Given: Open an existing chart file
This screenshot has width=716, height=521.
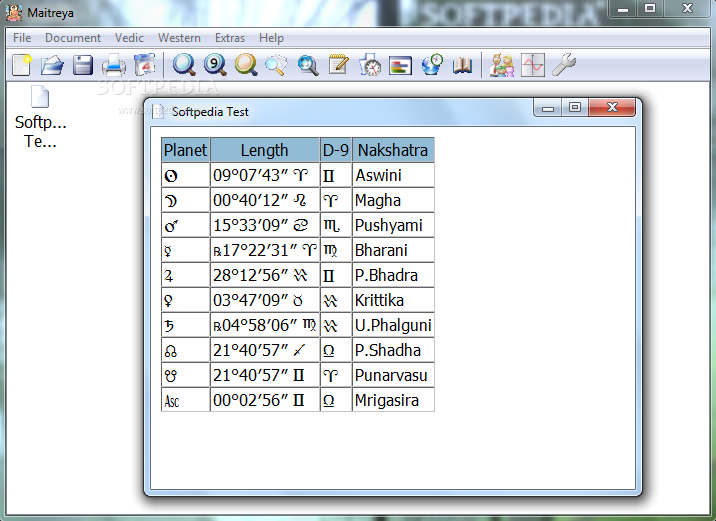Looking at the screenshot, I should 52,65.
